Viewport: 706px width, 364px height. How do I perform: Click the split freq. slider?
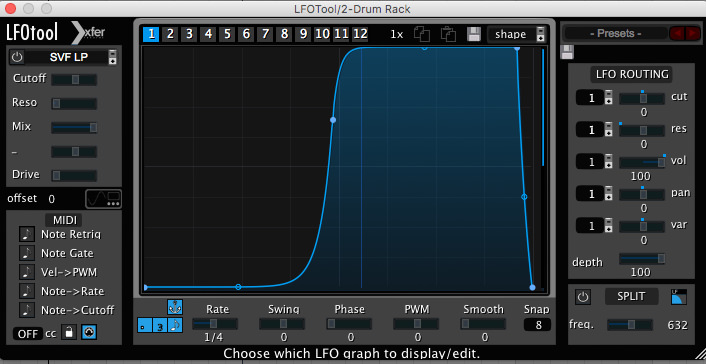tap(630, 324)
